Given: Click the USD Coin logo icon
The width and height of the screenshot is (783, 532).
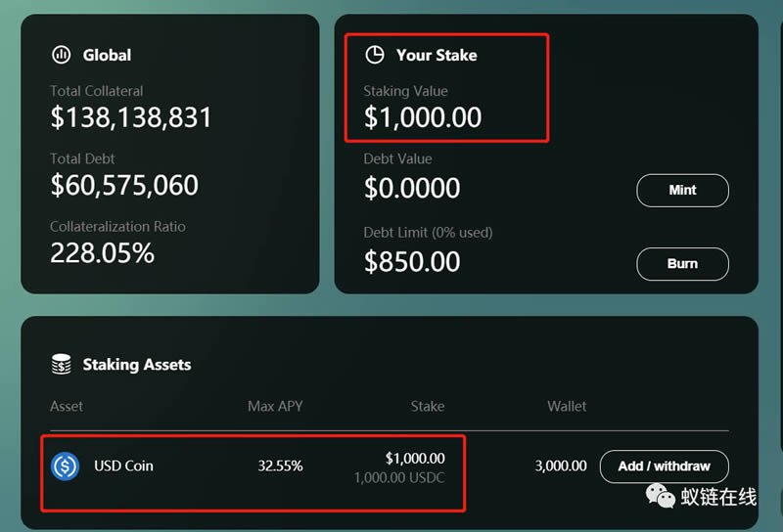Looking at the screenshot, I should [65, 466].
